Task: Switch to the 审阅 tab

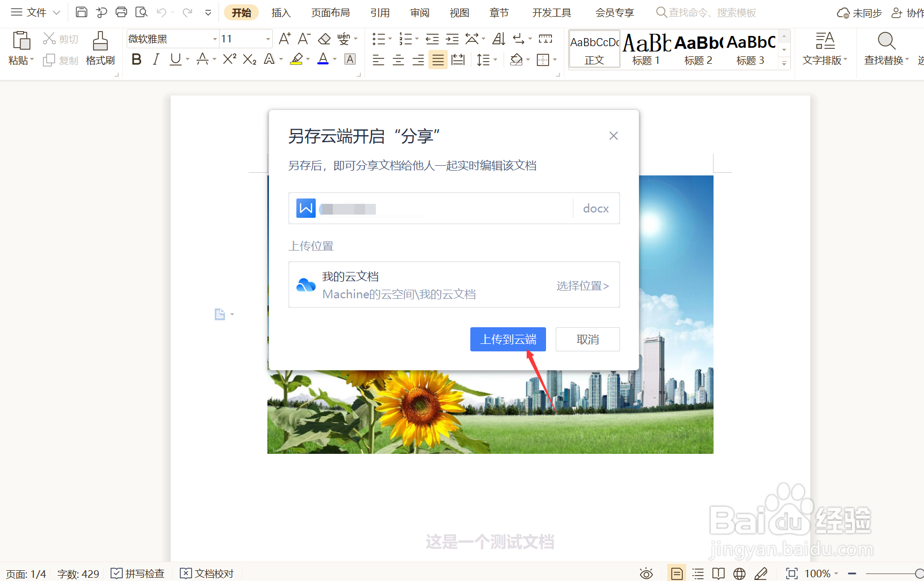Action: pyautogui.click(x=420, y=12)
